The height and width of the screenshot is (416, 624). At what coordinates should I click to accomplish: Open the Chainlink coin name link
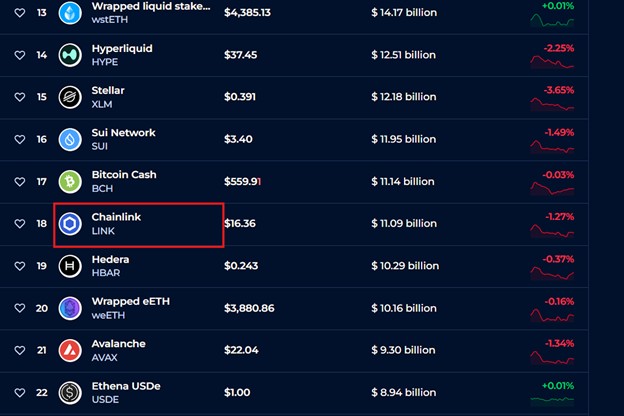point(116,217)
